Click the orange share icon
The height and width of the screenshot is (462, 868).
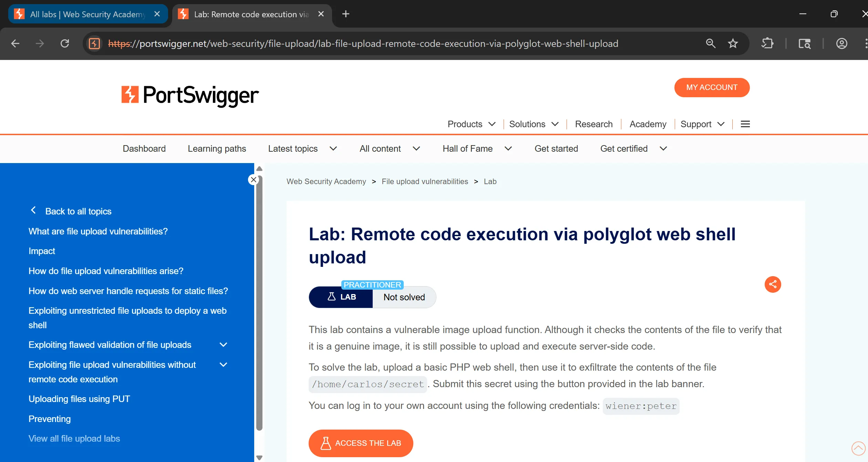tap(773, 284)
